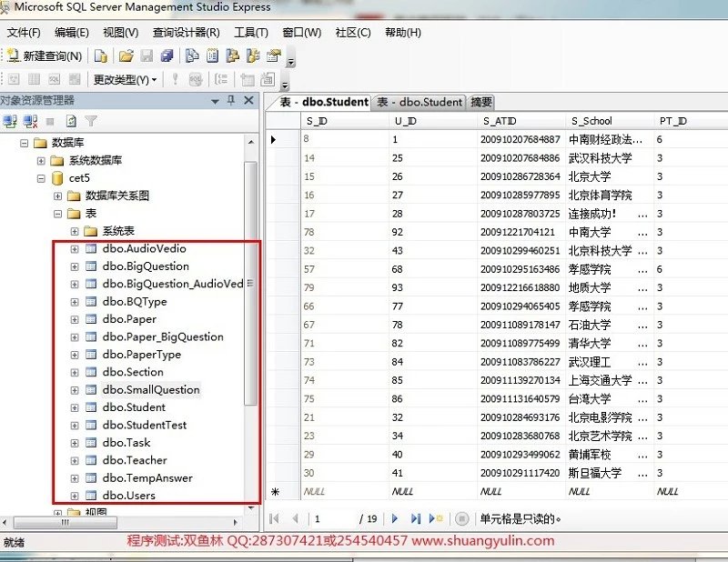Expand the 数据库关系图 folder
Viewport: 728px width, 562px height.
click(57, 196)
